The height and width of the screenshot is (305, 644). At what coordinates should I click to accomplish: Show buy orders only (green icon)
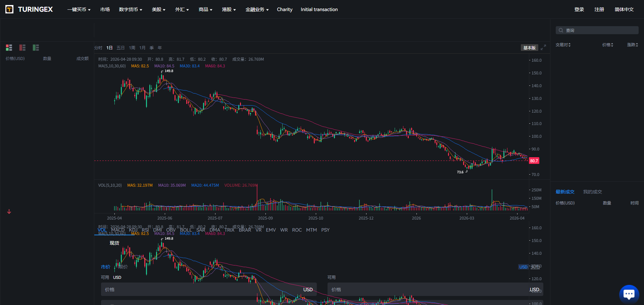pos(36,48)
